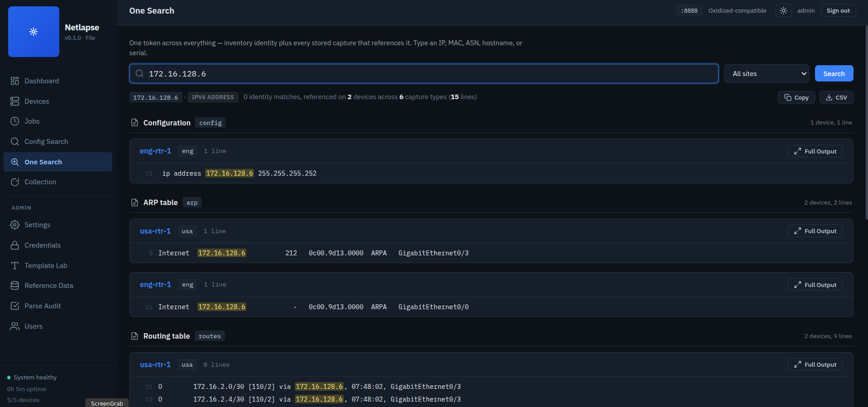The image size is (868, 407).
Task: Click highlighted 172.16.128.6 in config line 72
Action: click(x=230, y=173)
